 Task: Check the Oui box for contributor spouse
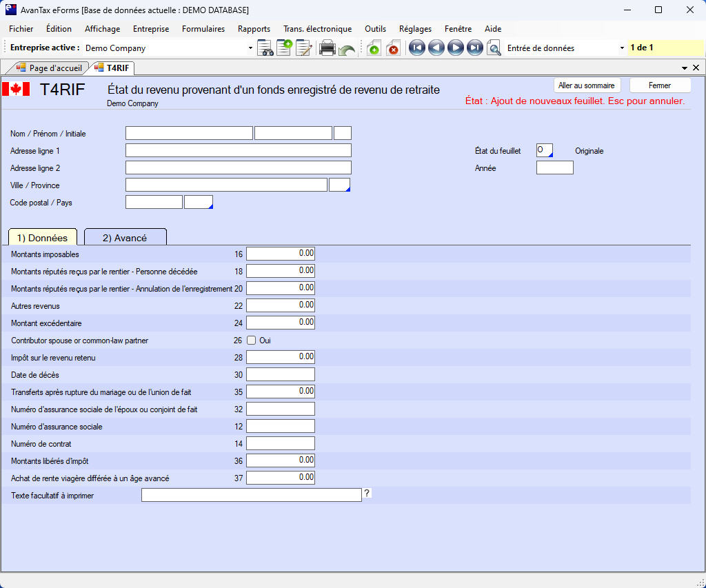point(252,340)
